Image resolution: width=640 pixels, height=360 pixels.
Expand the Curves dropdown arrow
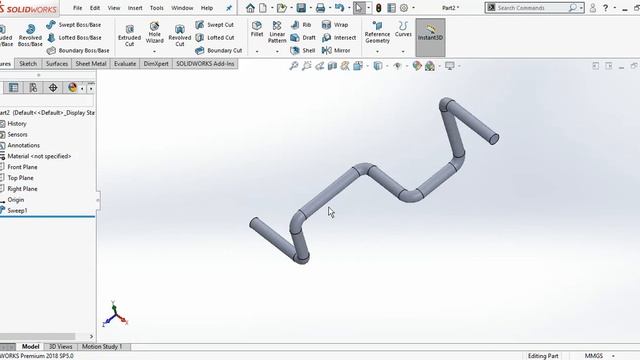click(403, 51)
